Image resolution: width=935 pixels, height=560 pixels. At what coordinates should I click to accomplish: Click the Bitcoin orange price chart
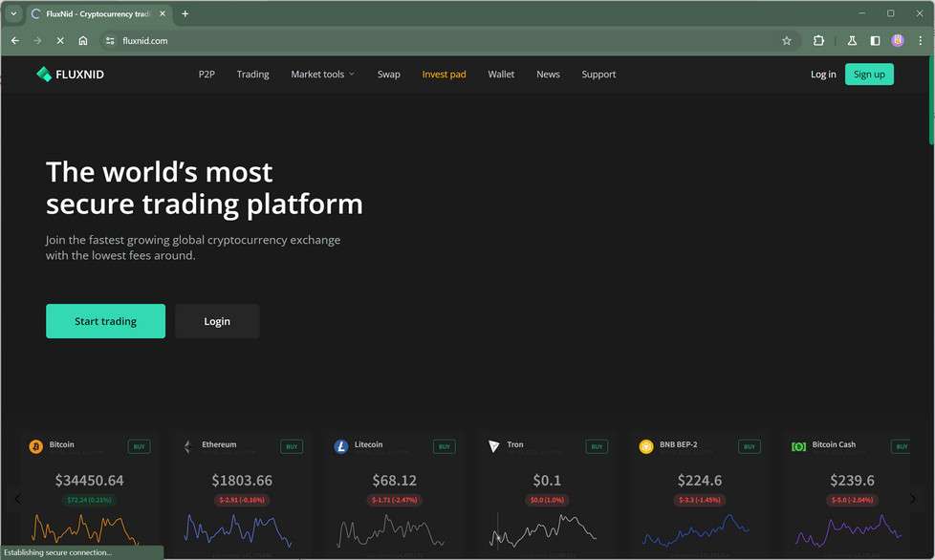tap(85, 529)
